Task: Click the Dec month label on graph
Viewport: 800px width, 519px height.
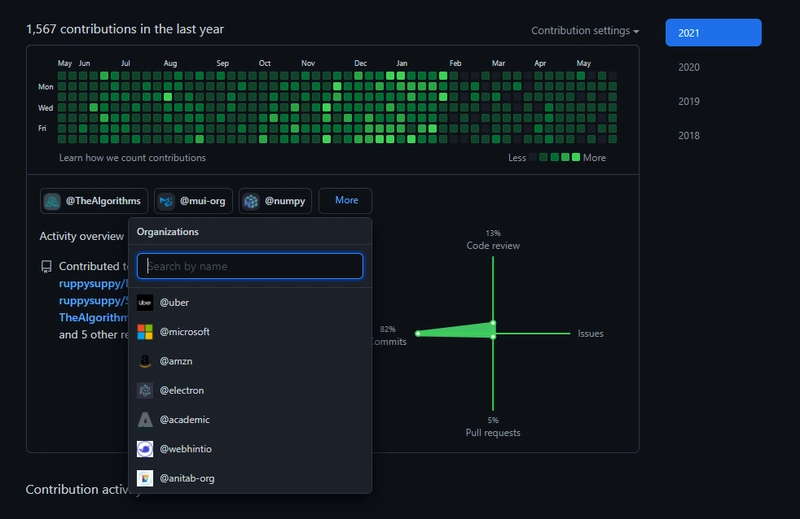Action: coord(360,63)
